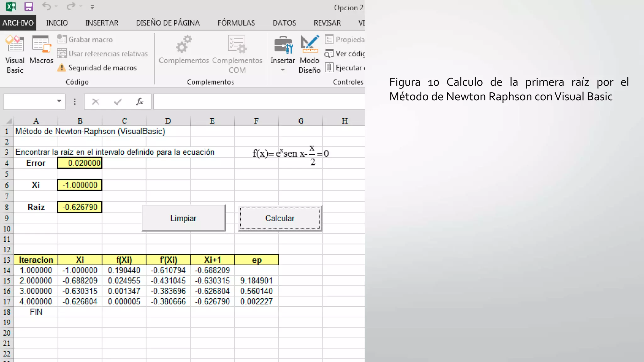Select the Xi value cell -1.000000
This screenshot has width=644, height=362.
(80, 185)
